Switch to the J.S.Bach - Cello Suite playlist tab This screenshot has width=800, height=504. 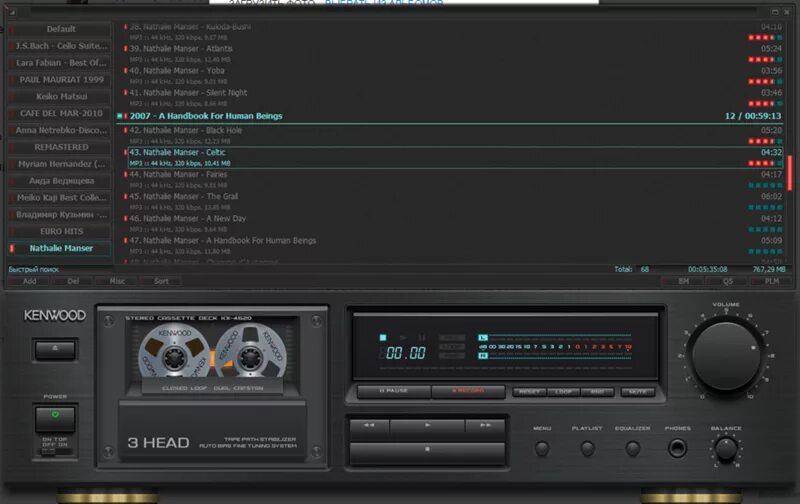[x=60, y=46]
